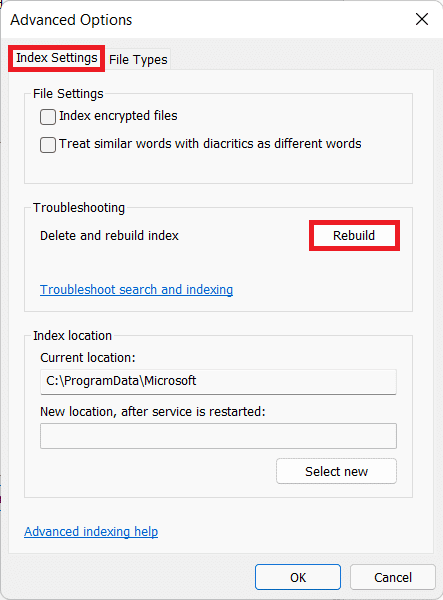Image resolution: width=443 pixels, height=600 pixels.
Task: Switch to the Index Settings tab
Action: tap(57, 58)
